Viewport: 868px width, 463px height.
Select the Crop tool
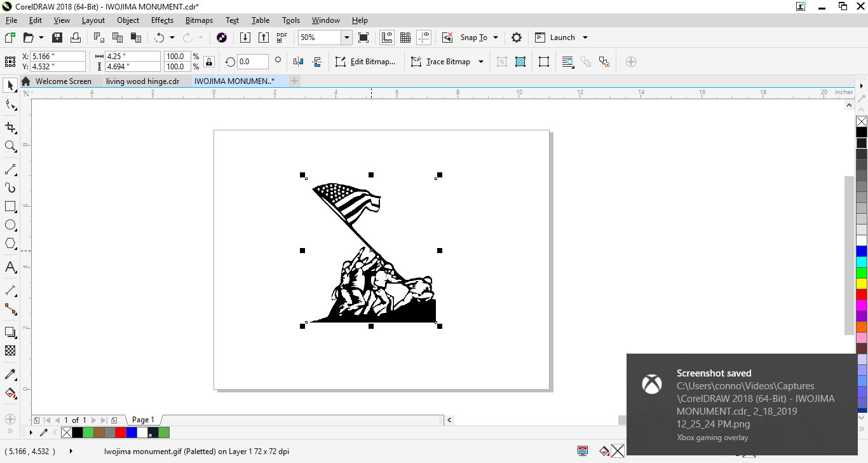pyautogui.click(x=10, y=128)
